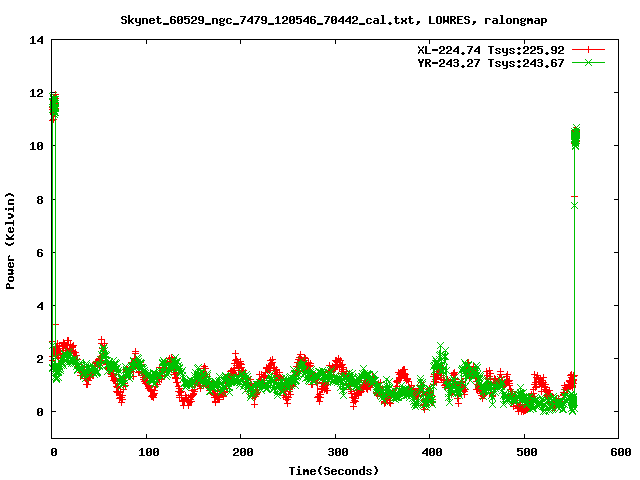Click the y-axis tick label 12
Image resolution: width=640 pixels, height=480 pixels.
point(36,93)
